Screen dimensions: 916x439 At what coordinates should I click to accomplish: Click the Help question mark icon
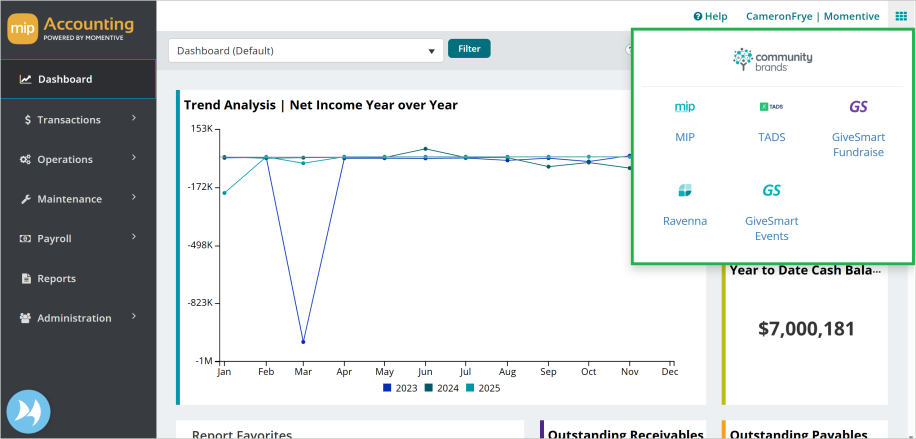(698, 16)
